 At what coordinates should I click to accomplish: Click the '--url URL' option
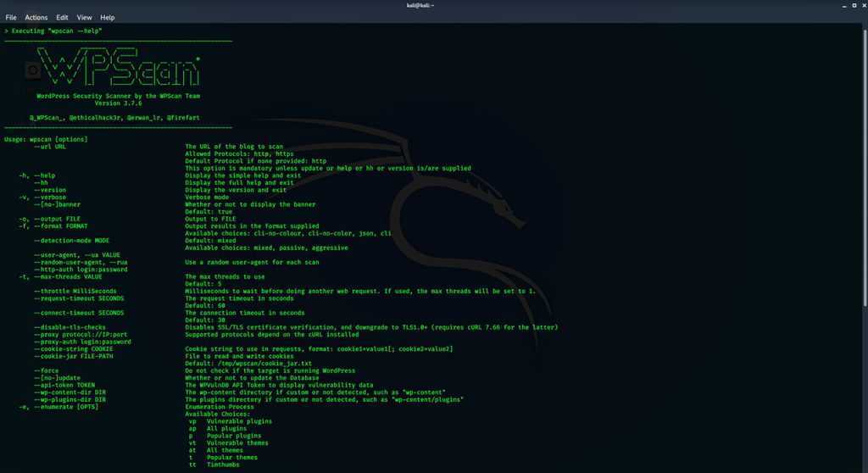click(x=50, y=146)
